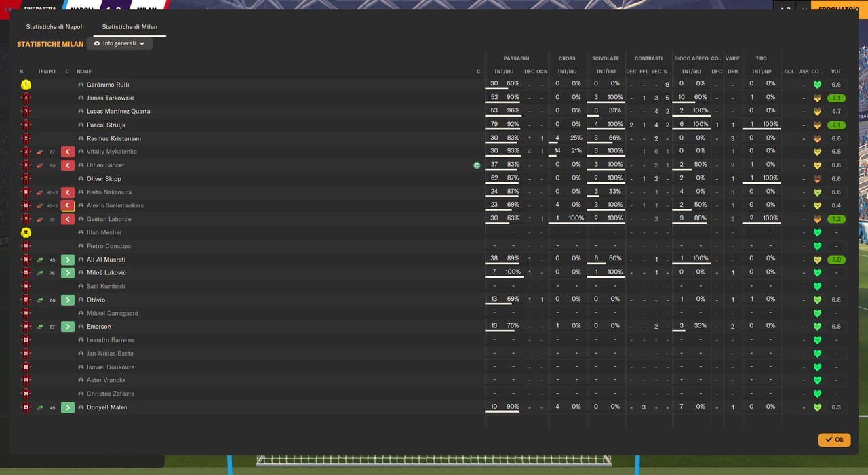Sort by the VOT rating column header

836,71
